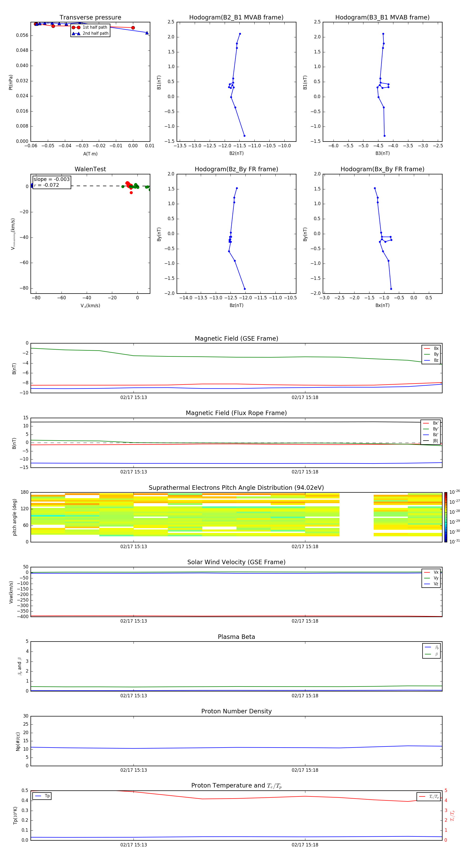Click '02/17 15:13' under Magnetic Field GSE plot

tap(134, 398)
